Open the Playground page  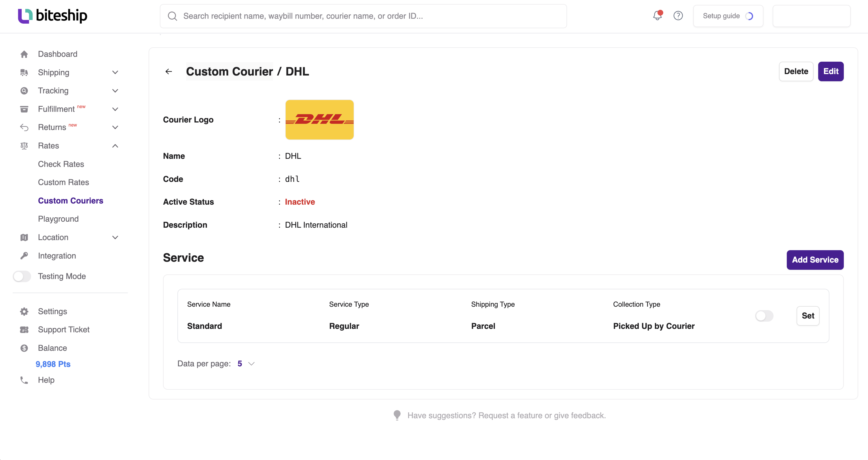pos(58,219)
